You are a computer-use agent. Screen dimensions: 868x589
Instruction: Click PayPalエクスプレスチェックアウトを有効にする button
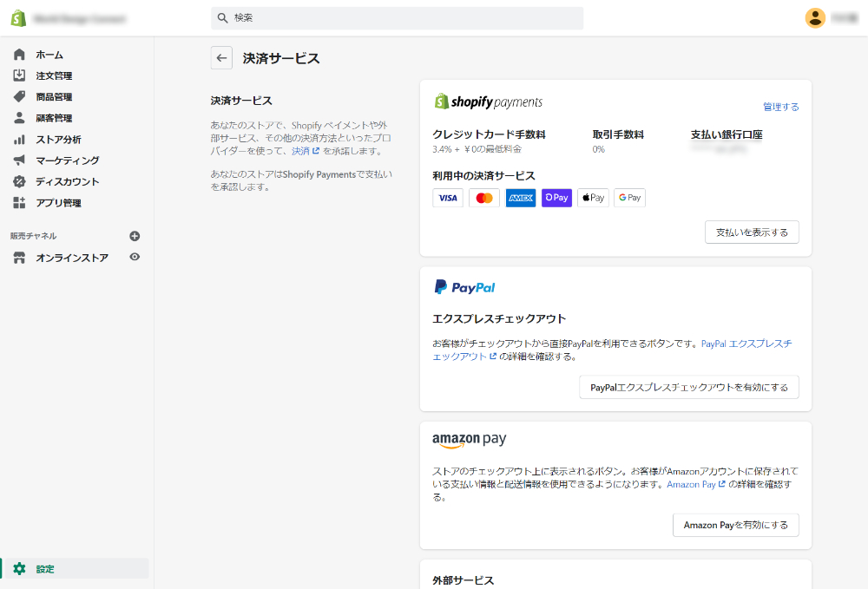click(x=689, y=387)
